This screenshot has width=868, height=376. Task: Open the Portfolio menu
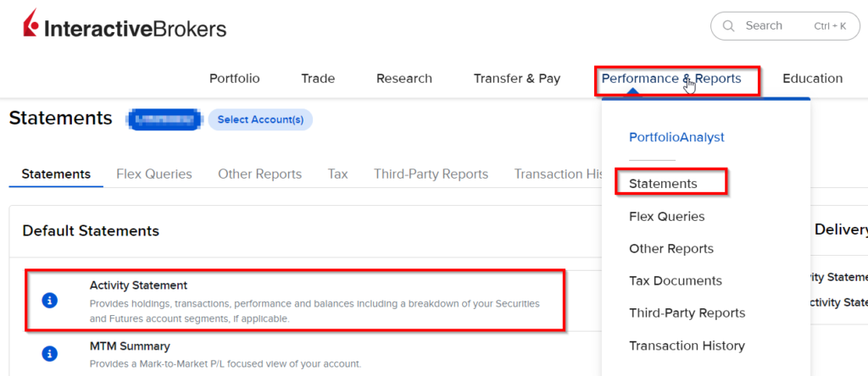[x=234, y=79]
